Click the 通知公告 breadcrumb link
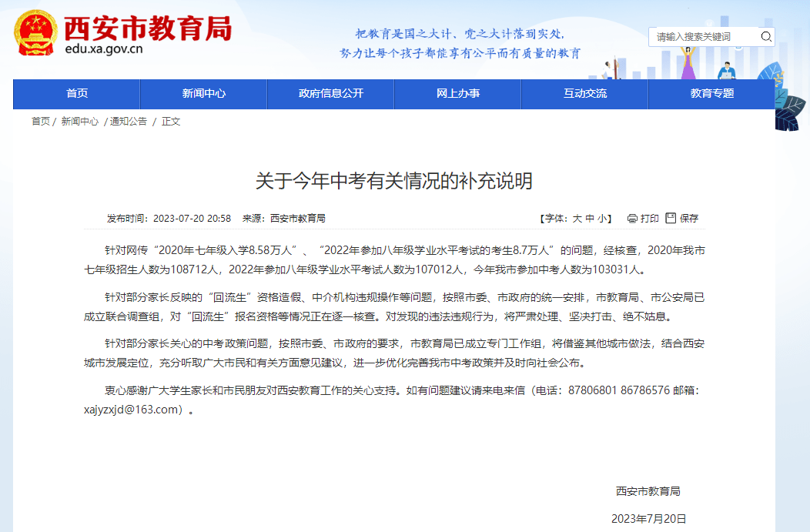This screenshot has width=810, height=532. click(x=129, y=122)
